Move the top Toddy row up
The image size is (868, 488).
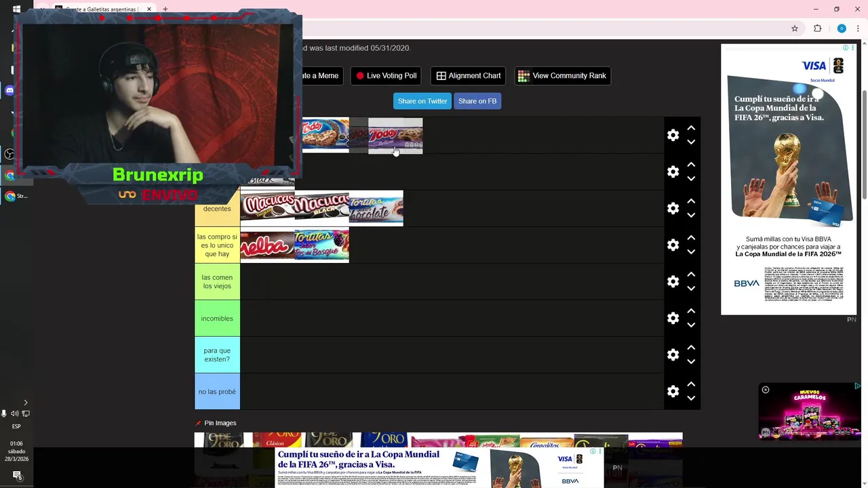(691, 127)
